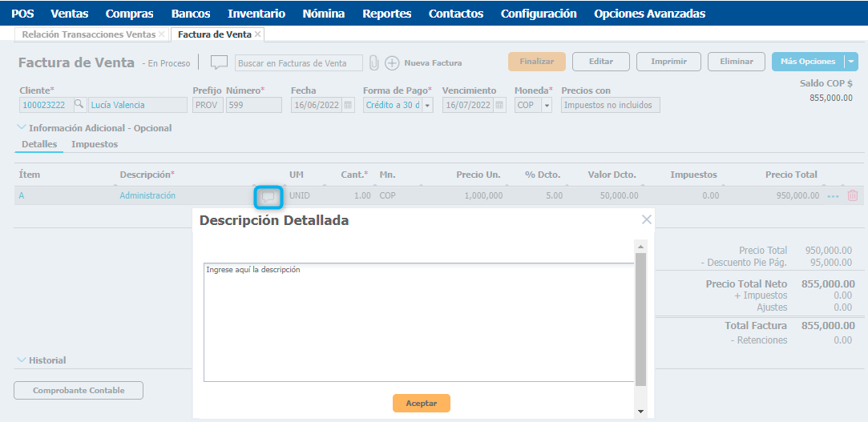Screen dimensions: 868x422
Task: Click the trash icon on the Administración row
Action: click(852, 195)
